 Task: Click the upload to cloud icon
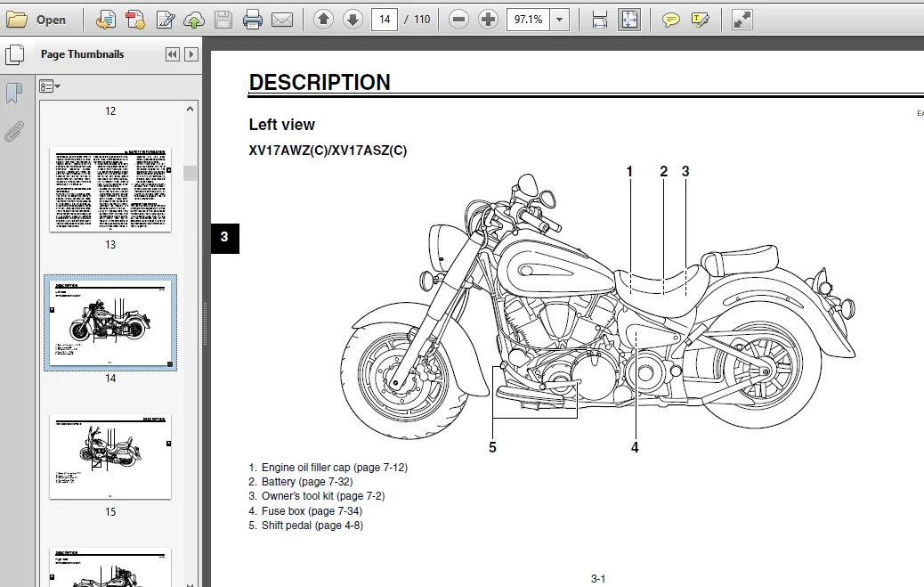coord(194,20)
